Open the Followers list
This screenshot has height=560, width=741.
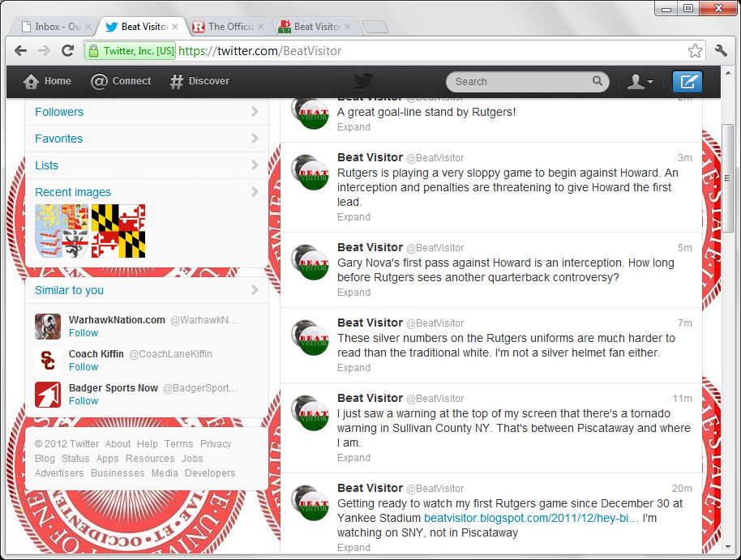(x=147, y=112)
